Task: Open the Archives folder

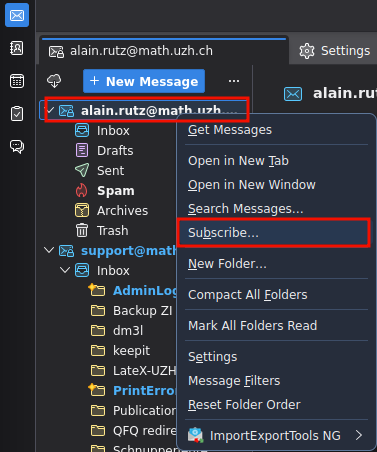Action: pyautogui.click(x=122, y=211)
